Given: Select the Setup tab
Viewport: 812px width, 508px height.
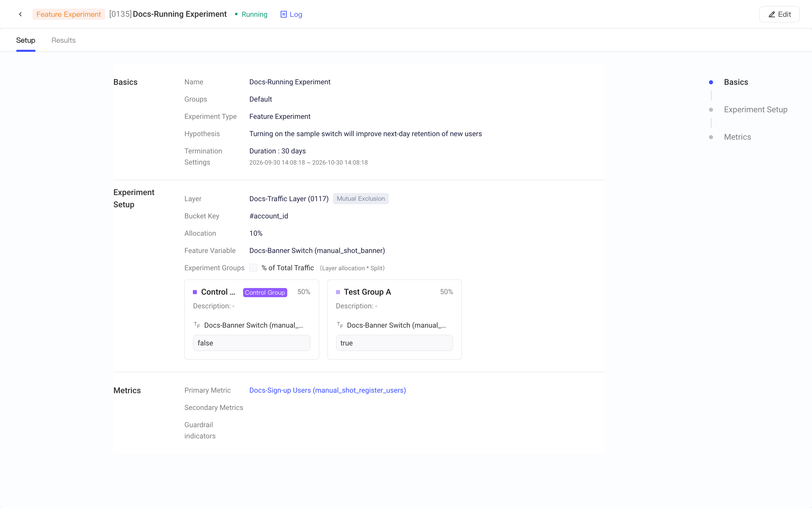Looking at the screenshot, I should pos(25,40).
